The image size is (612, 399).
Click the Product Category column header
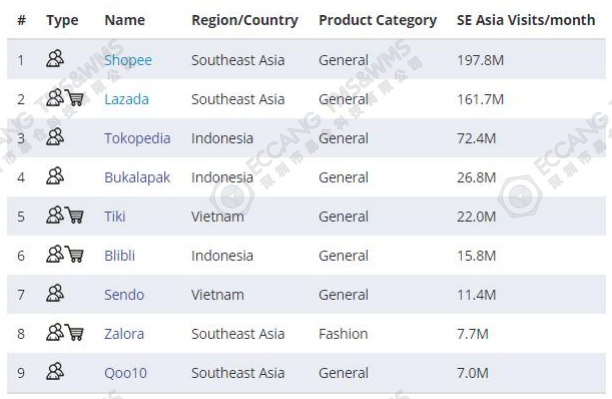coord(377,20)
